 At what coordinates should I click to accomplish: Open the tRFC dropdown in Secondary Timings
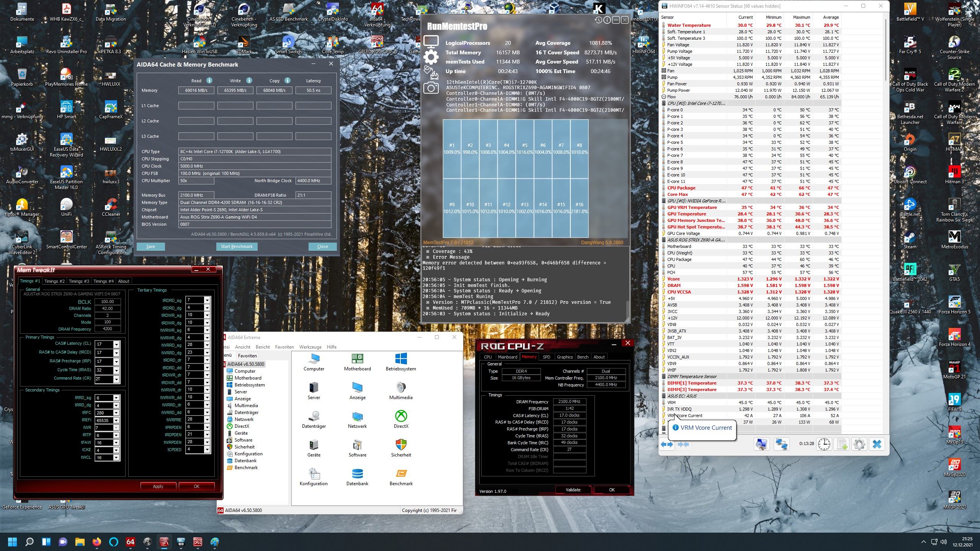[116, 413]
